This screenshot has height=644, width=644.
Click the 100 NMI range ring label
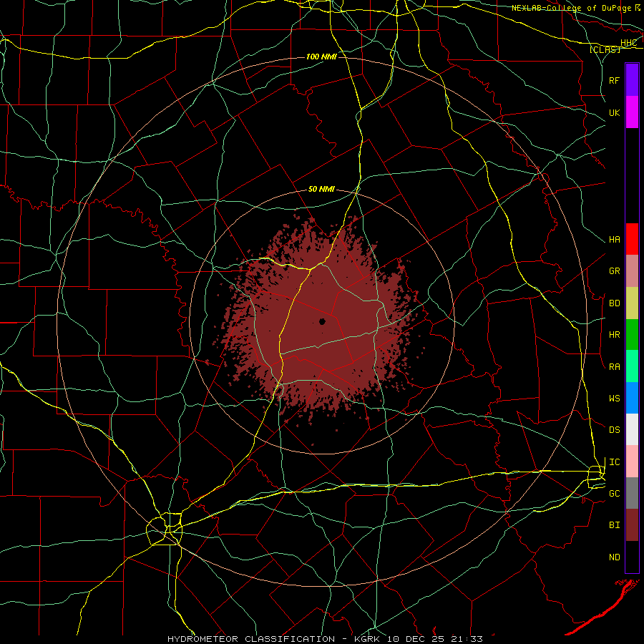click(321, 57)
